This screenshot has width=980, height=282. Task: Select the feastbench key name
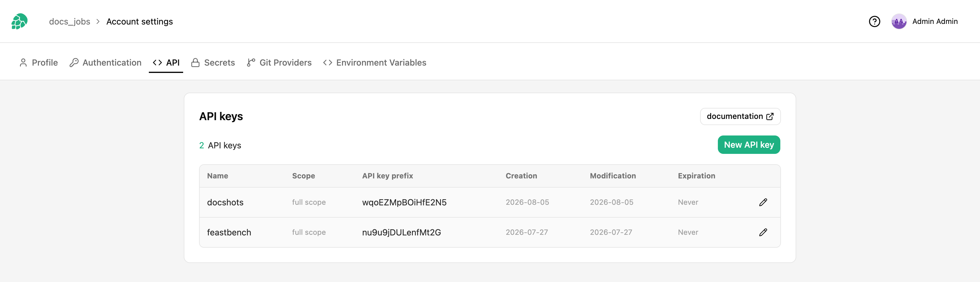(x=229, y=232)
